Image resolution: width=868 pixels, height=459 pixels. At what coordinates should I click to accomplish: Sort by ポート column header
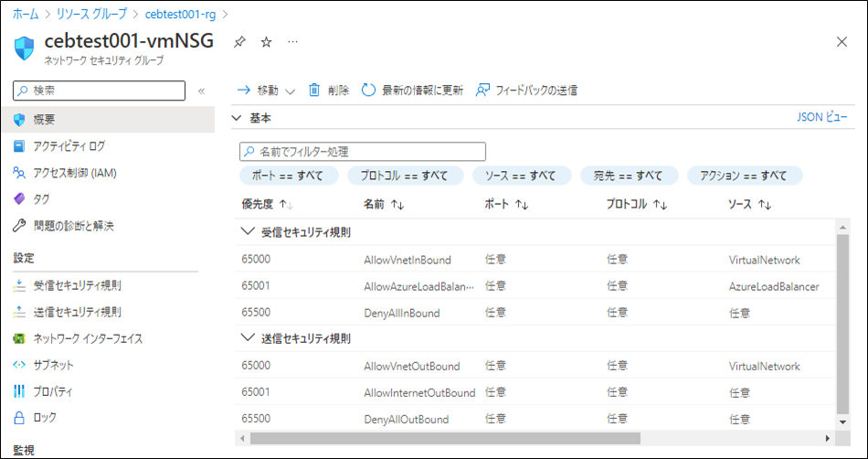click(x=506, y=204)
